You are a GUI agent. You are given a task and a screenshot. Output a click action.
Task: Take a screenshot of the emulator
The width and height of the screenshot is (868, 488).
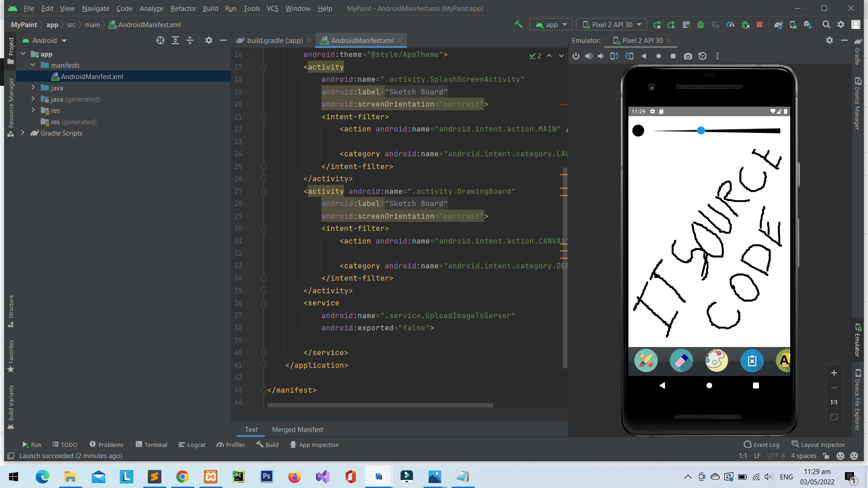point(688,56)
